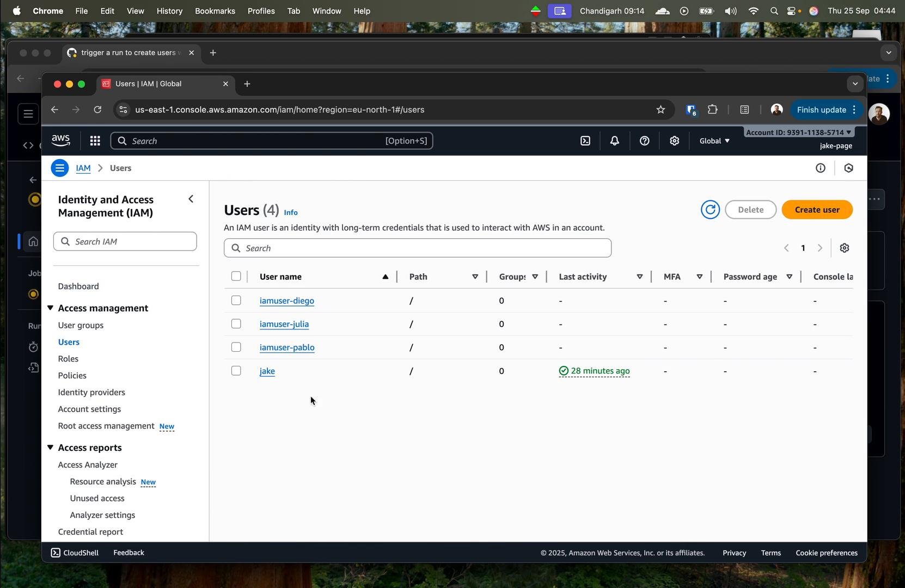Open the Chrome History menu

(x=169, y=11)
